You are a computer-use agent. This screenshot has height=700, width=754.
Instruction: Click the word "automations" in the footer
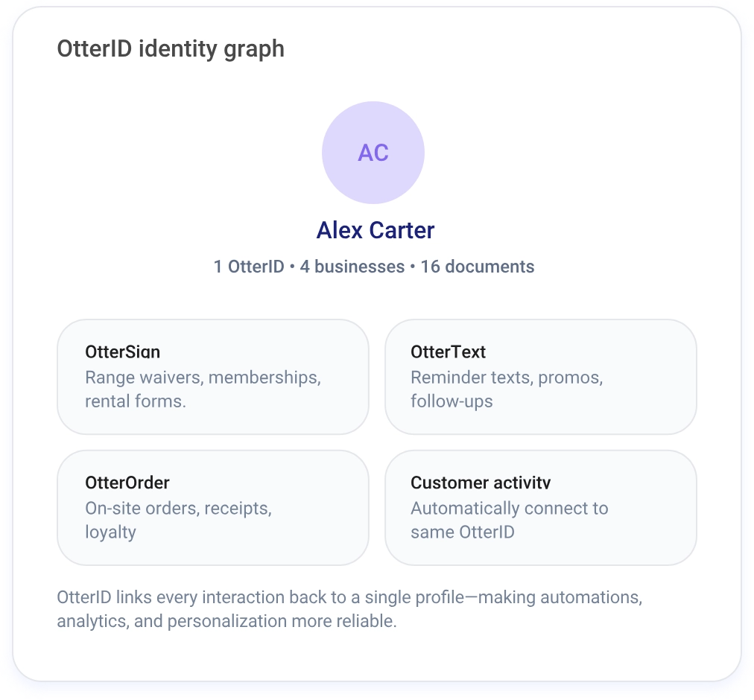(589, 597)
